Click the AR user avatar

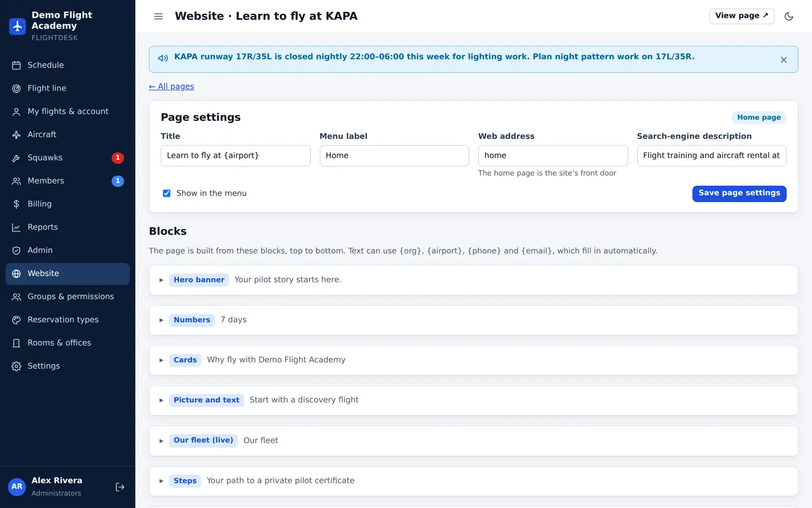pos(17,487)
